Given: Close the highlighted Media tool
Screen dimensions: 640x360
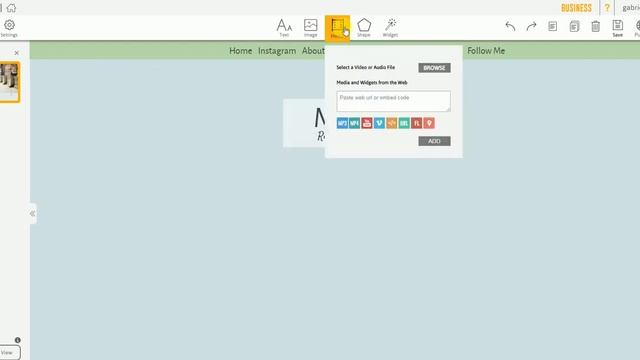Looking at the screenshot, I should (x=337, y=28).
